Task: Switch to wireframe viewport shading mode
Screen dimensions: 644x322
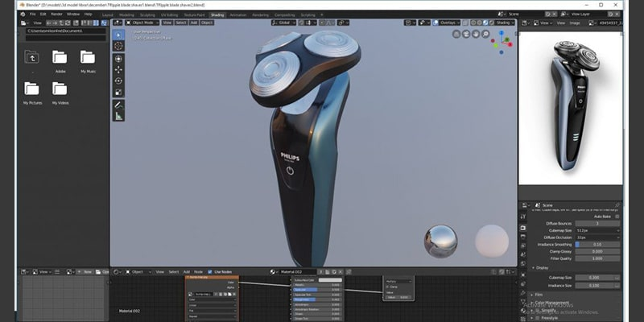Action: [473, 23]
